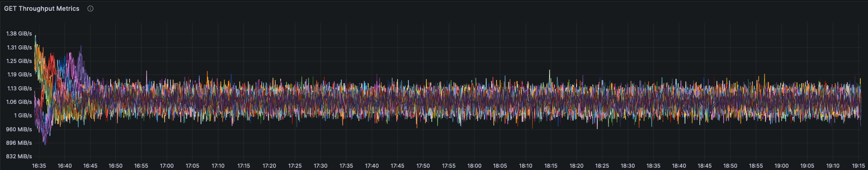Click the 18:35 time axis label
Viewport: 868px width, 170px height.
[653, 166]
